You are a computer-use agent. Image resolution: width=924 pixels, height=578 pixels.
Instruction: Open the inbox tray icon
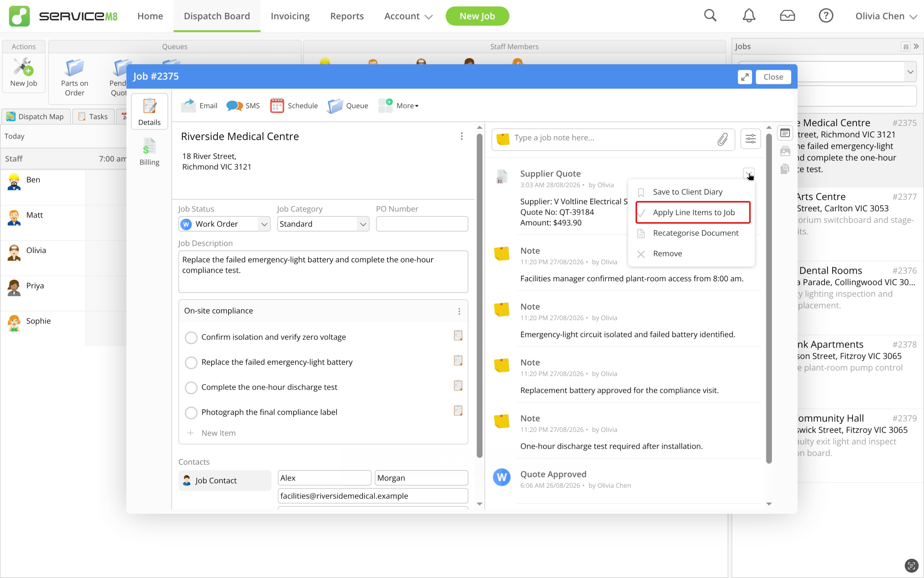point(787,16)
